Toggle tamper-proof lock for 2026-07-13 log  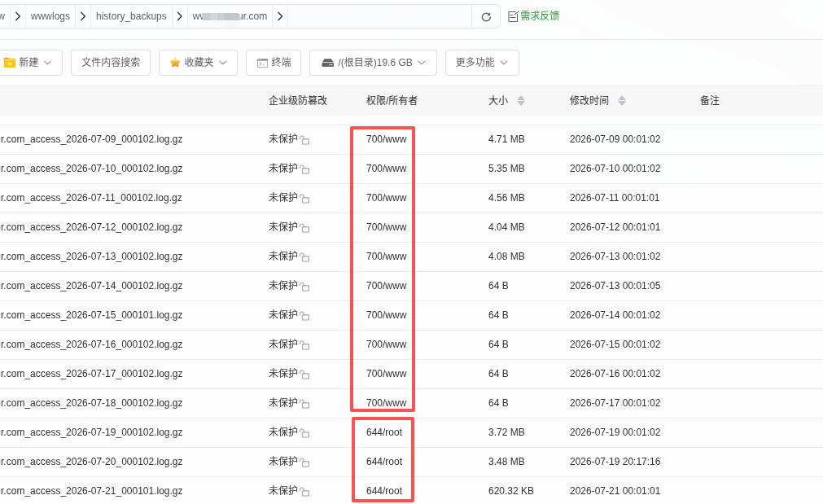[x=304, y=257]
